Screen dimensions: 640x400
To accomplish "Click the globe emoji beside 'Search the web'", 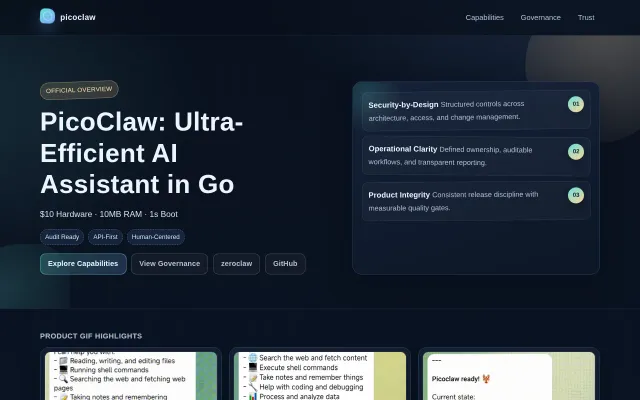I will coord(253,358).
